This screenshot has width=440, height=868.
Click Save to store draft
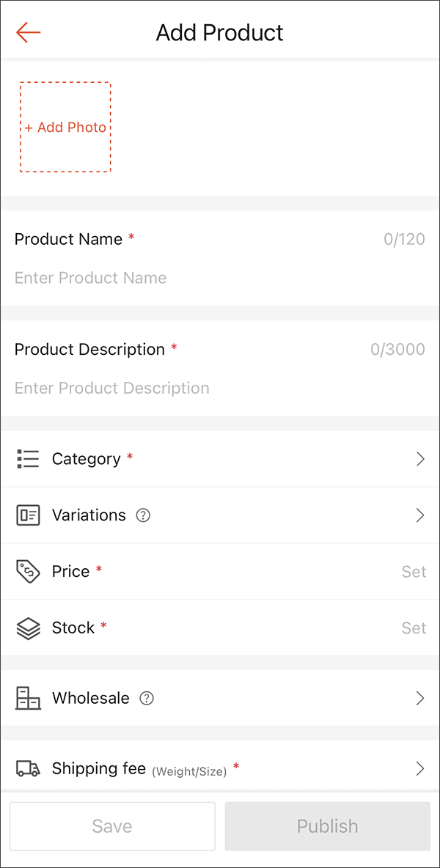pos(111,826)
